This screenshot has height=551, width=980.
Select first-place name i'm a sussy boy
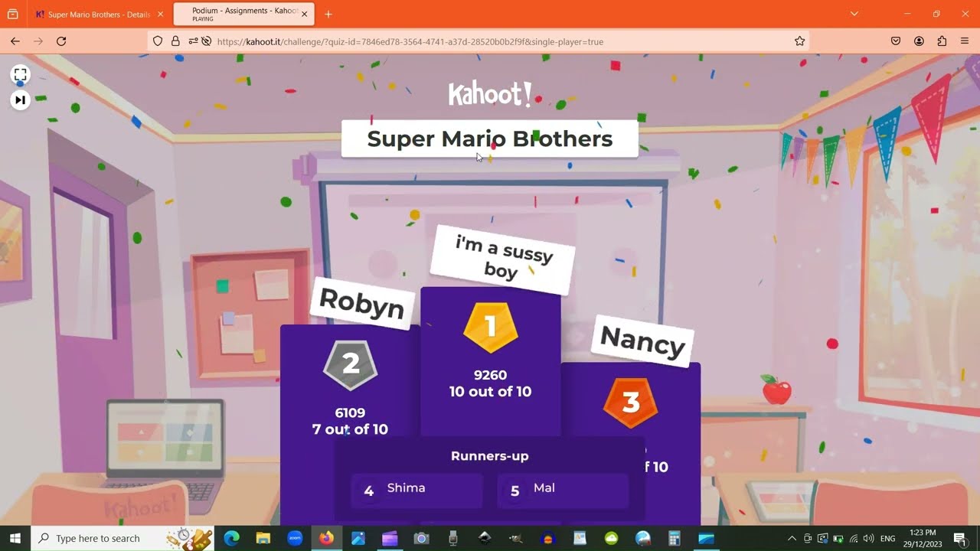502,260
